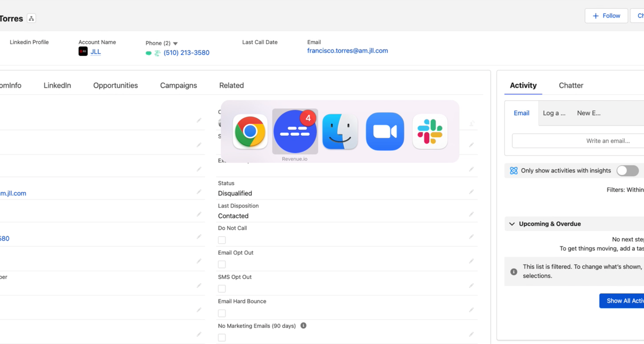The height and width of the screenshot is (344, 644).
Task: Choose Finder icon in app switcher
Action: click(x=340, y=132)
